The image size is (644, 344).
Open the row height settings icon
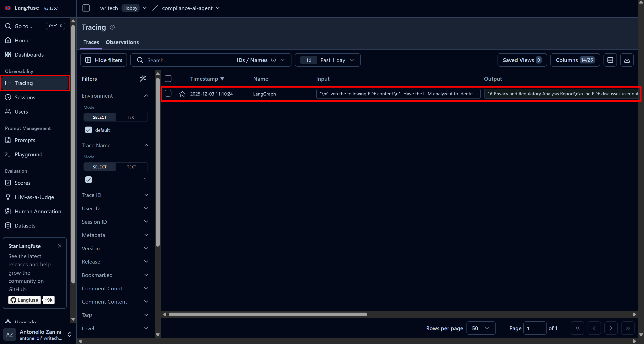pos(610,60)
